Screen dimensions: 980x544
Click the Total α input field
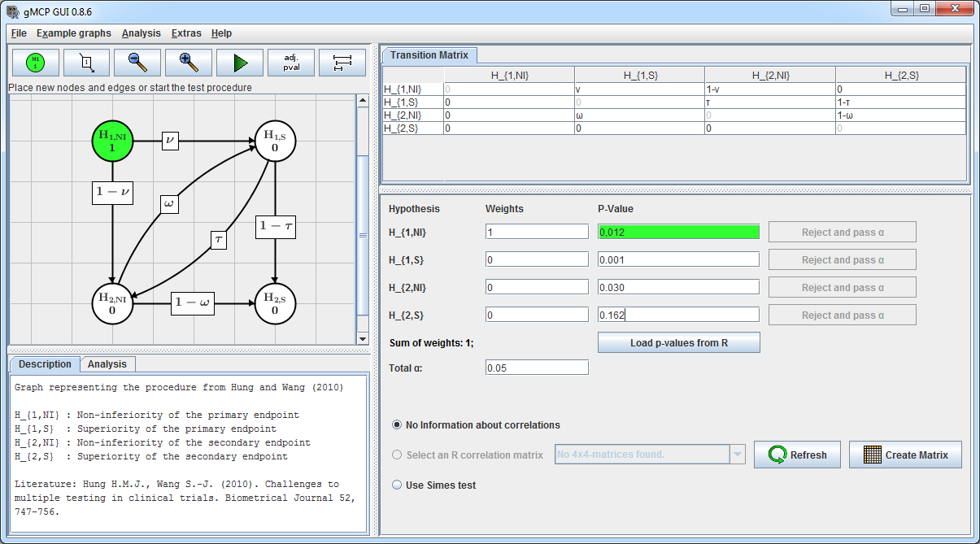(536, 368)
